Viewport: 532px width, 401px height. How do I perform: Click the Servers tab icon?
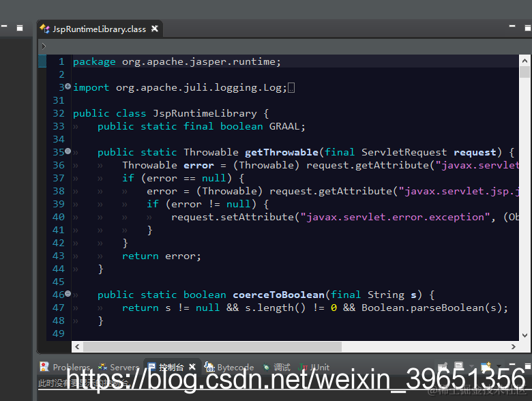click(102, 367)
